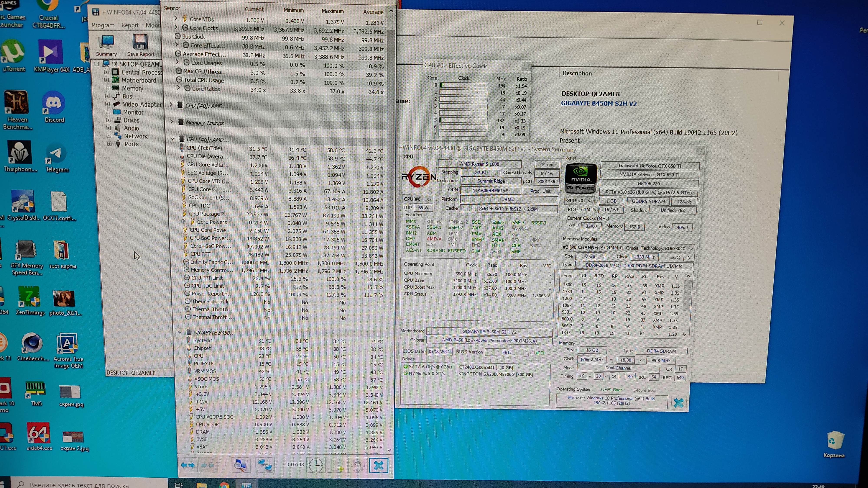Click the reset clock icon
868x488 pixels.
[x=316, y=465]
